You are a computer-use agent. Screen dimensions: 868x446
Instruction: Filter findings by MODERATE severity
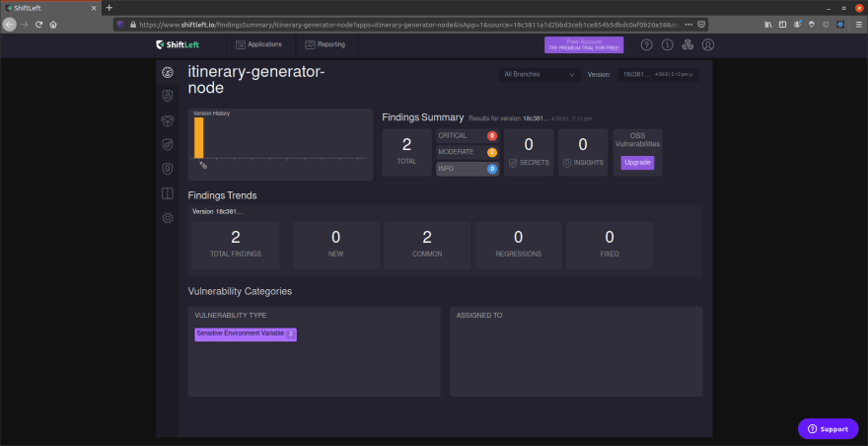[468, 152]
